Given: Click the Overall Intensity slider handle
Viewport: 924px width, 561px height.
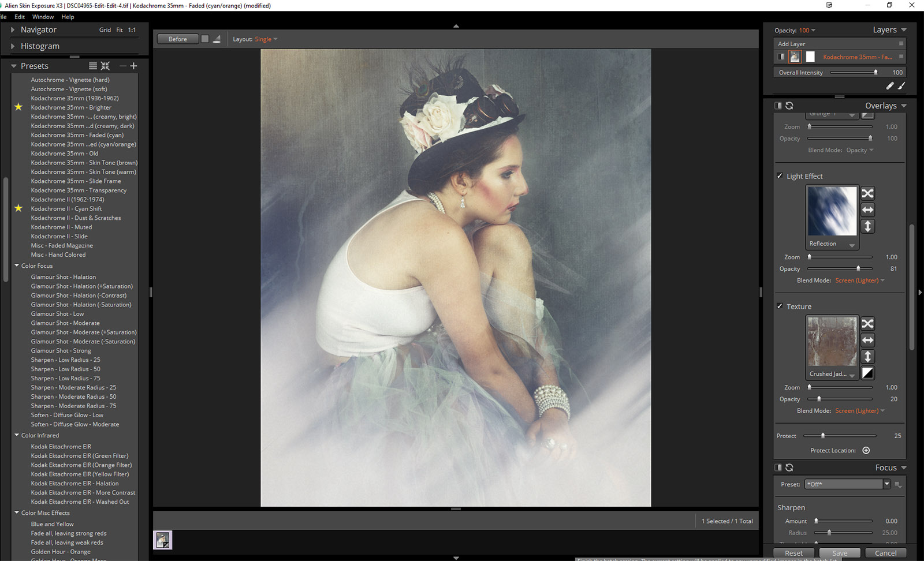Looking at the screenshot, I should point(875,73).
